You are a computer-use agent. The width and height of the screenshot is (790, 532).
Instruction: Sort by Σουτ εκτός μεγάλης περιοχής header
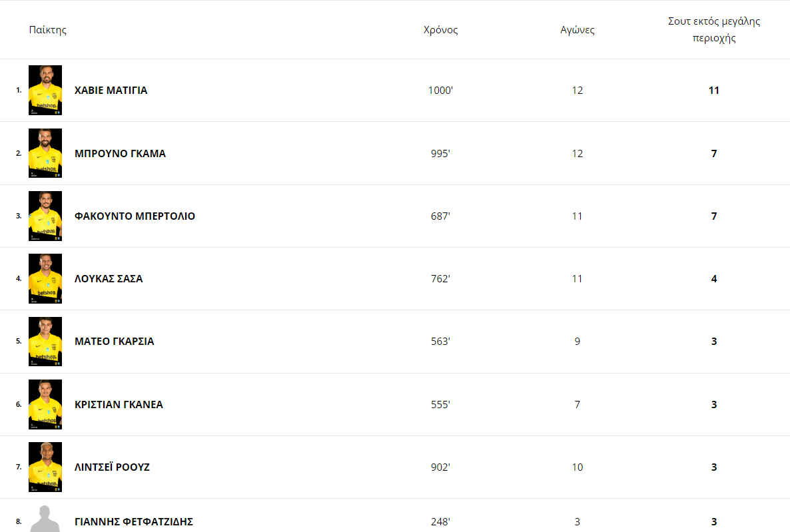(x=714, y=30)
